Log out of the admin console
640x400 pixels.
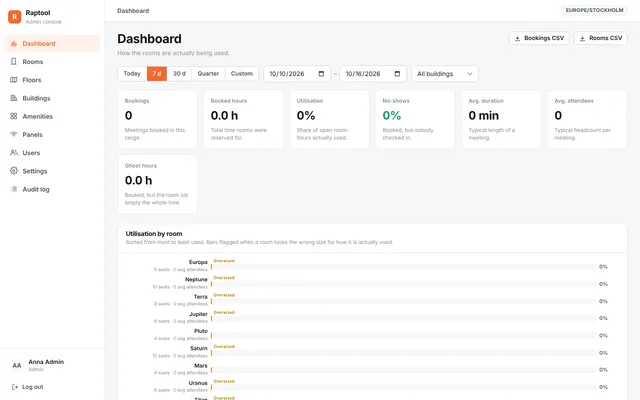[x=28, y=387]
